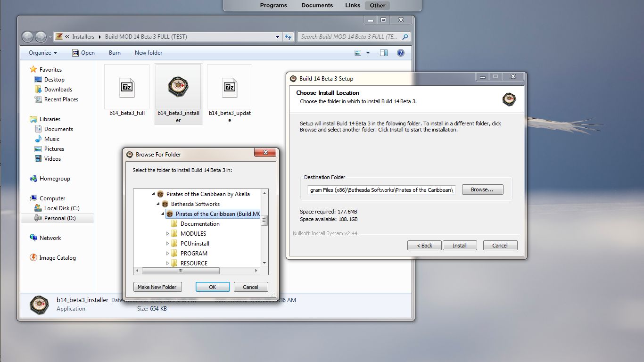644x362 pixels.
Task: Confirm folder with OK button
Action: point(213,287)
